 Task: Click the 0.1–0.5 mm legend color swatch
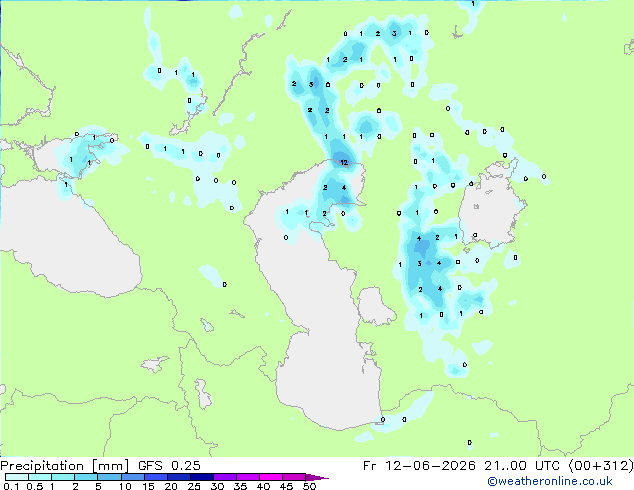pos(17,477)
